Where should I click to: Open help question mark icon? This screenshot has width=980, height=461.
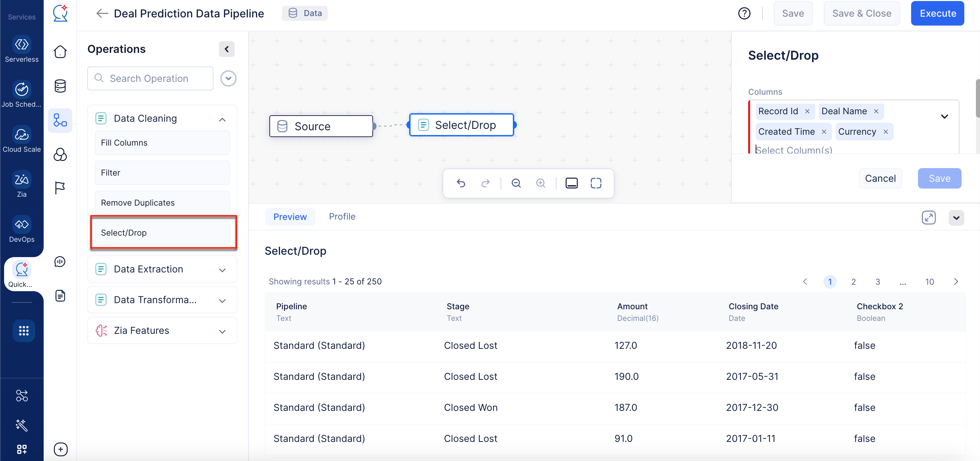(744, 13)
